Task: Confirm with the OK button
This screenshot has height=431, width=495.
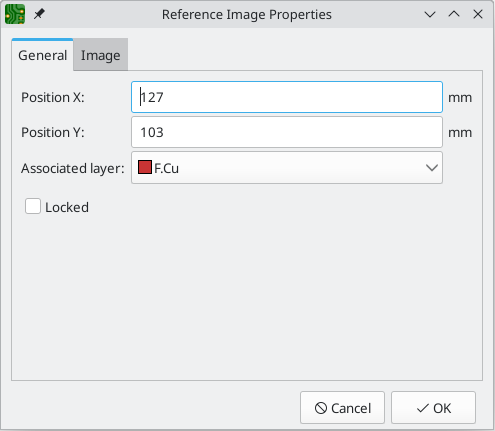Action: click(x=433, y=408)
